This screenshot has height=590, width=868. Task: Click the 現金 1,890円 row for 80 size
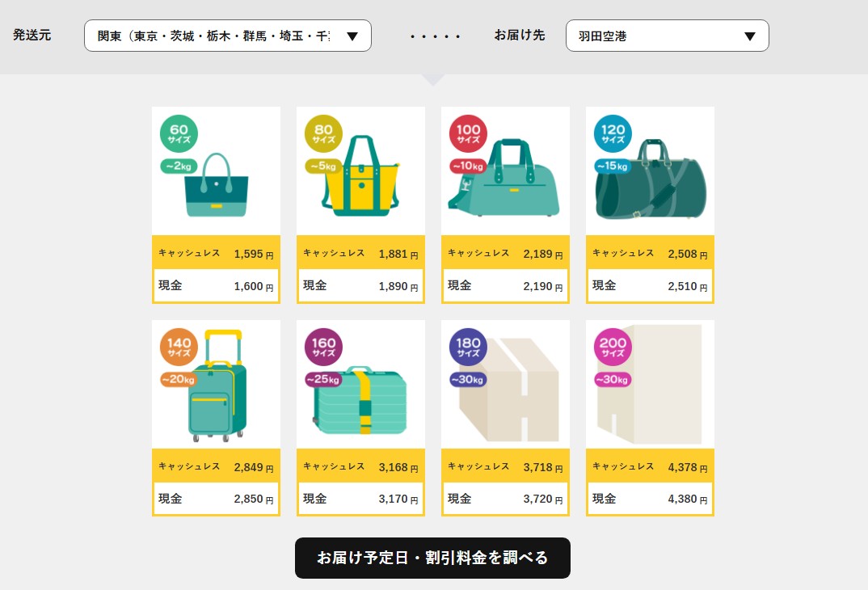point(360,286)
